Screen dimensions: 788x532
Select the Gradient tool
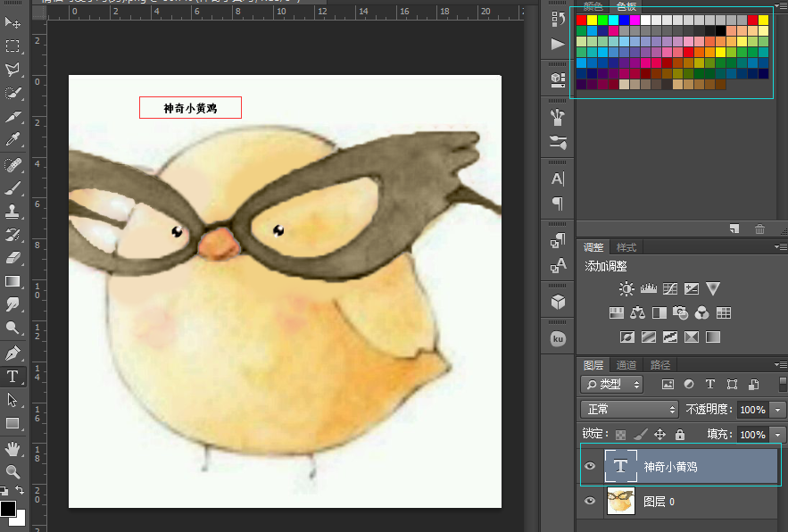12,281
